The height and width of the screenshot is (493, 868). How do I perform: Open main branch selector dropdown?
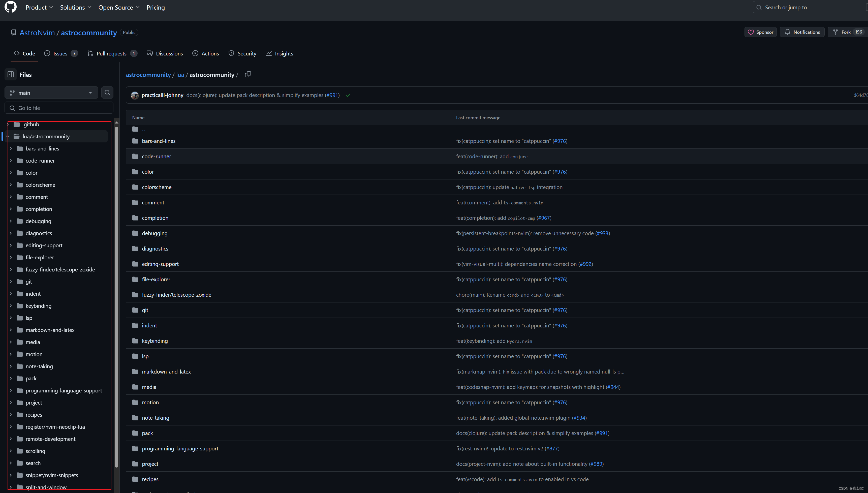(51, 93)
